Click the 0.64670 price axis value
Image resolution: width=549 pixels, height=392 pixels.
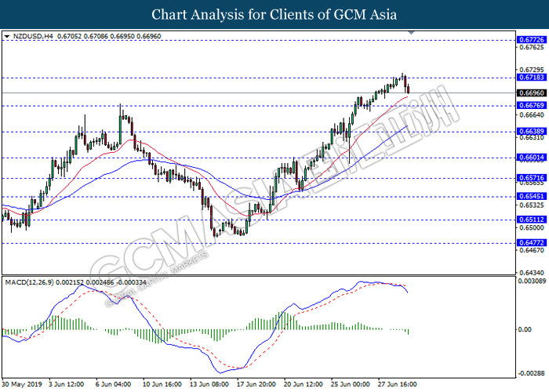532,250
